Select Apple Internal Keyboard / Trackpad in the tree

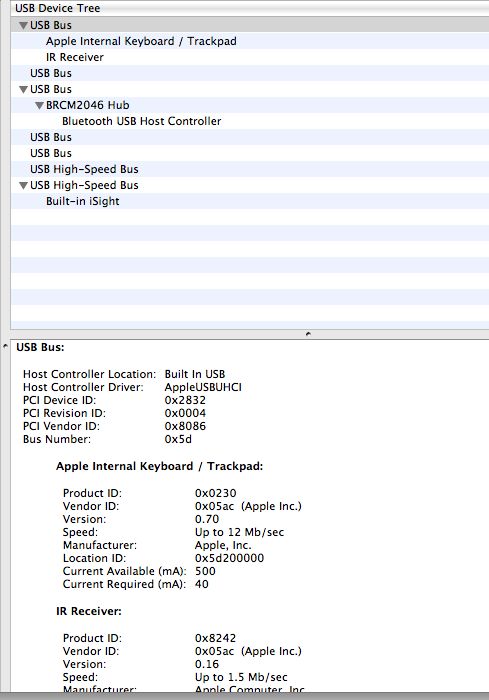pos(250,41)
